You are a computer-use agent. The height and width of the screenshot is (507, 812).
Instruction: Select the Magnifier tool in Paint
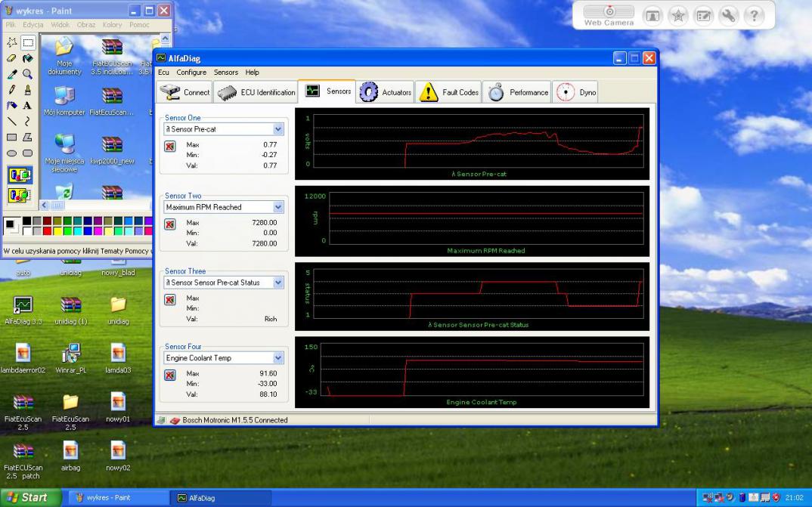[x=28, y=74]
